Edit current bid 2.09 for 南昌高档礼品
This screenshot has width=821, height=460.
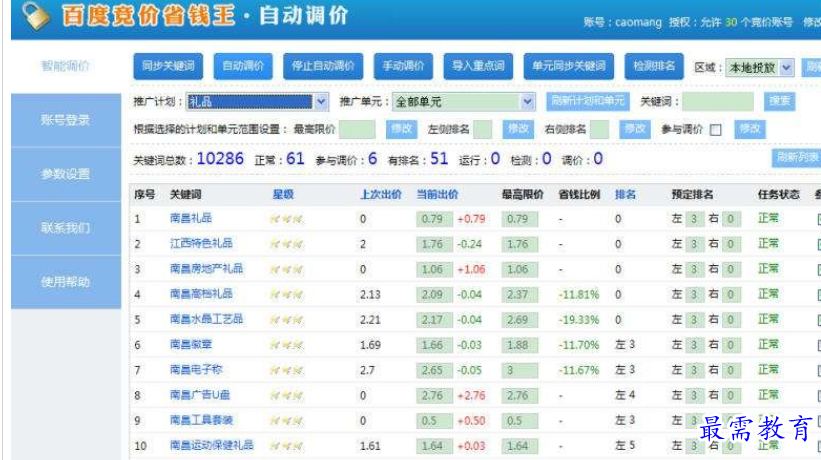click(435, 295)
